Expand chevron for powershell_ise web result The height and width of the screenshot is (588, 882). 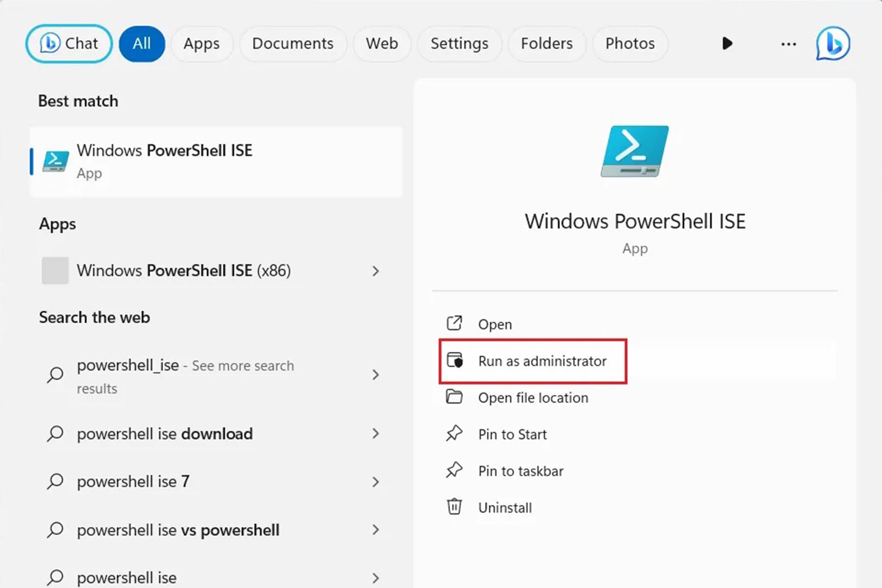click(x=375, y=375)
